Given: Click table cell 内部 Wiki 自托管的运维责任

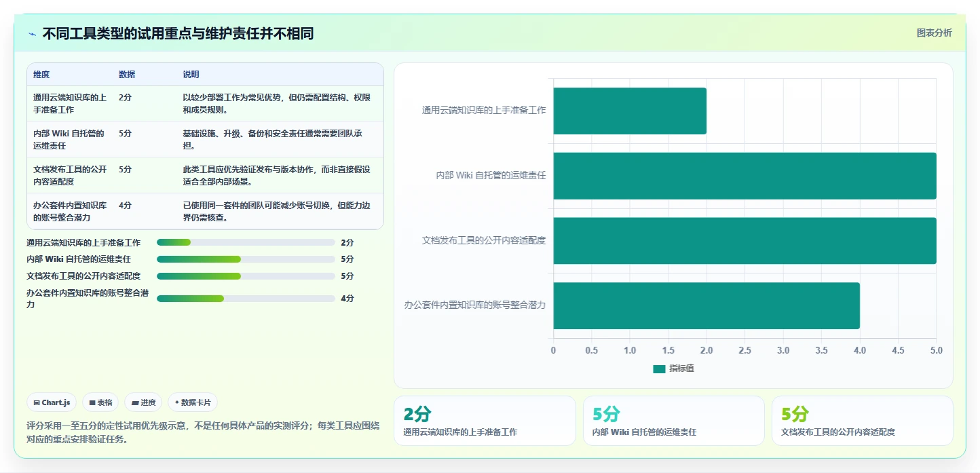Looking at the screenshot, I should [x=70, y=139].
